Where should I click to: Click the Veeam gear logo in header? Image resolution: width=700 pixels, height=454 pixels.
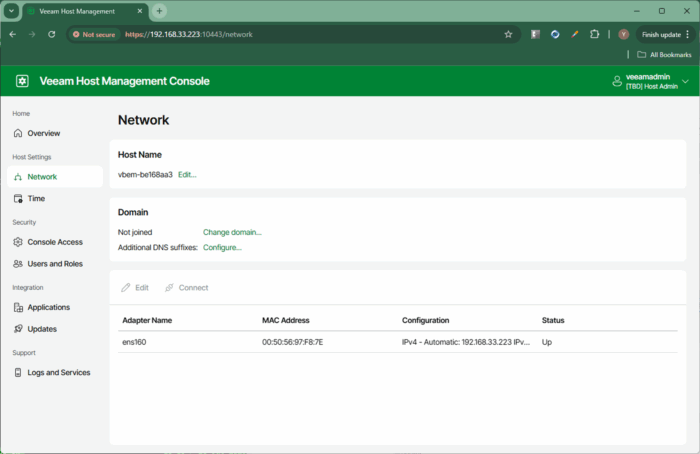pyautogui.click(x=22, y=81)
